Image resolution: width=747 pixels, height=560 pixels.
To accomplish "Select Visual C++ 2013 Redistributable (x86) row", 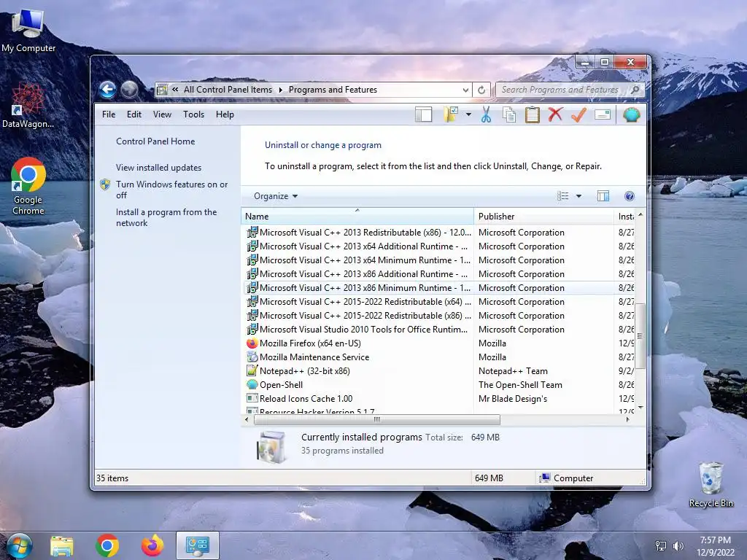I will pyautogui.click(x=438, y=233).
